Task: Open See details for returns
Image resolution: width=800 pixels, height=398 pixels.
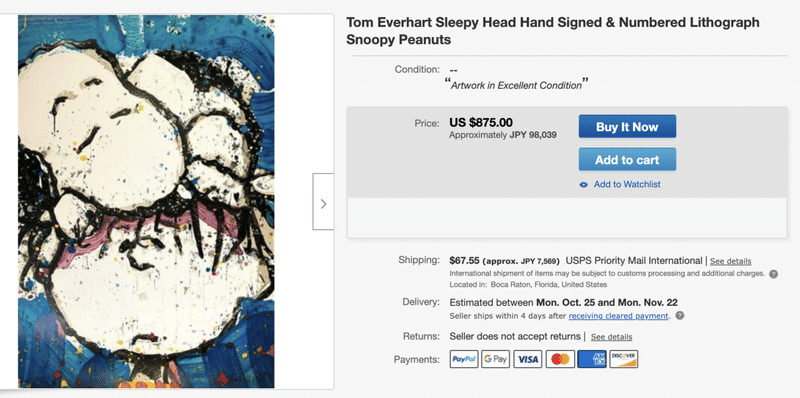Action: click(x=611, y=337)
